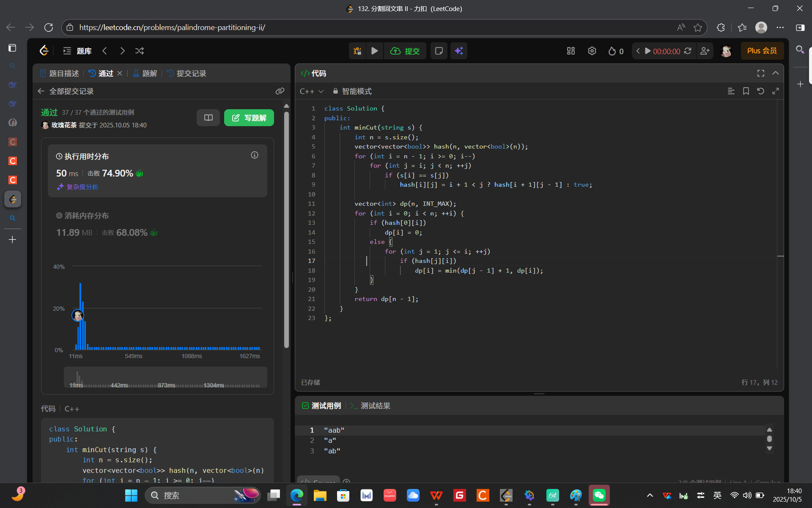The width and height of the screenshot is (812, 508).
Task: Toggle the 测试用例 checkbox tab
Action: pos(321,406)
